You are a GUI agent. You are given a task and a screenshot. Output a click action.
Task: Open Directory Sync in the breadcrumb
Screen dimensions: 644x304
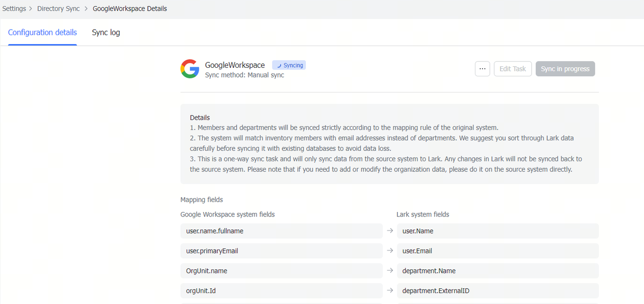(x=58, y=9)
